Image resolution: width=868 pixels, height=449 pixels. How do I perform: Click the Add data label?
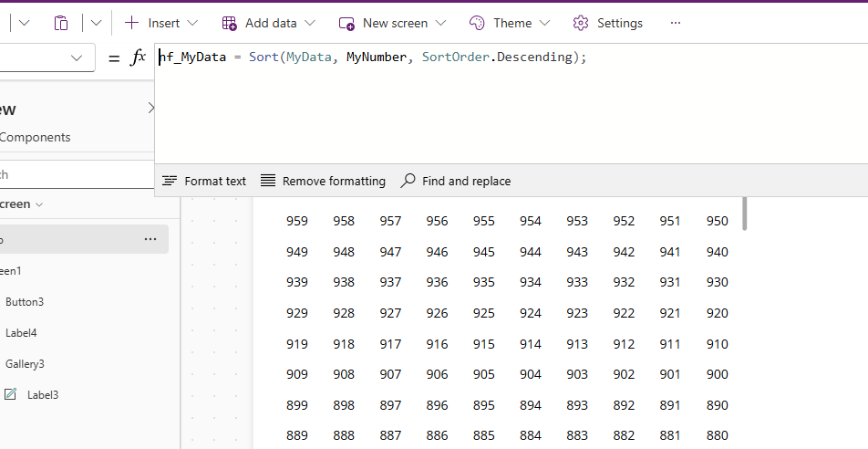[x=272, y=24]
